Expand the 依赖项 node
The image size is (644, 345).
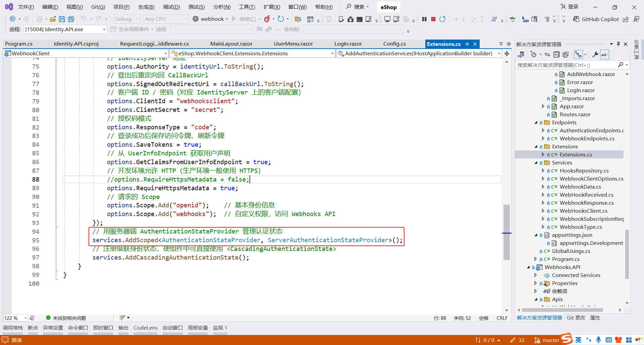tap(536, 291)
